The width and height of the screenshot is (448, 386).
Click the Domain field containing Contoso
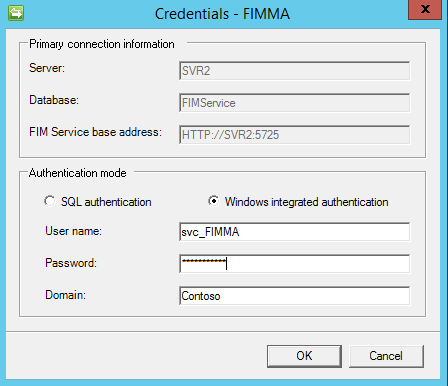[x=295, y=296]
